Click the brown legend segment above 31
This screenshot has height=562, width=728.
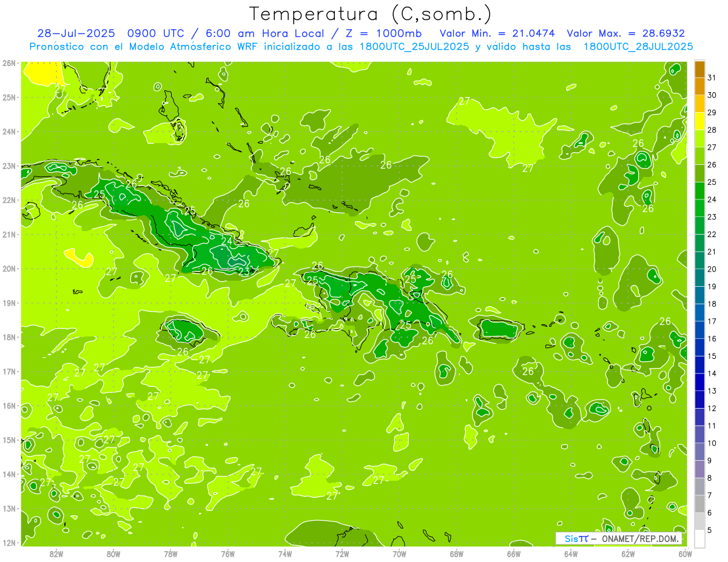tap(699, 69)
